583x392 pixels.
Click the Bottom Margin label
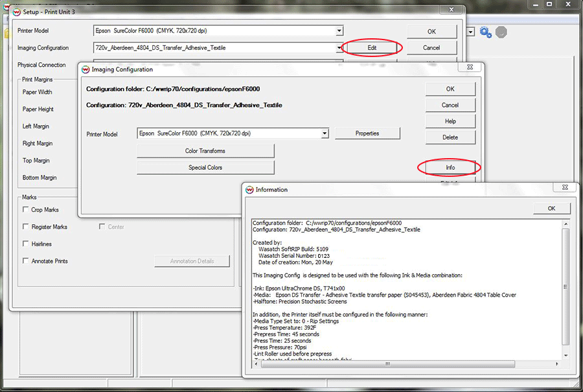(x=40, y=178)
